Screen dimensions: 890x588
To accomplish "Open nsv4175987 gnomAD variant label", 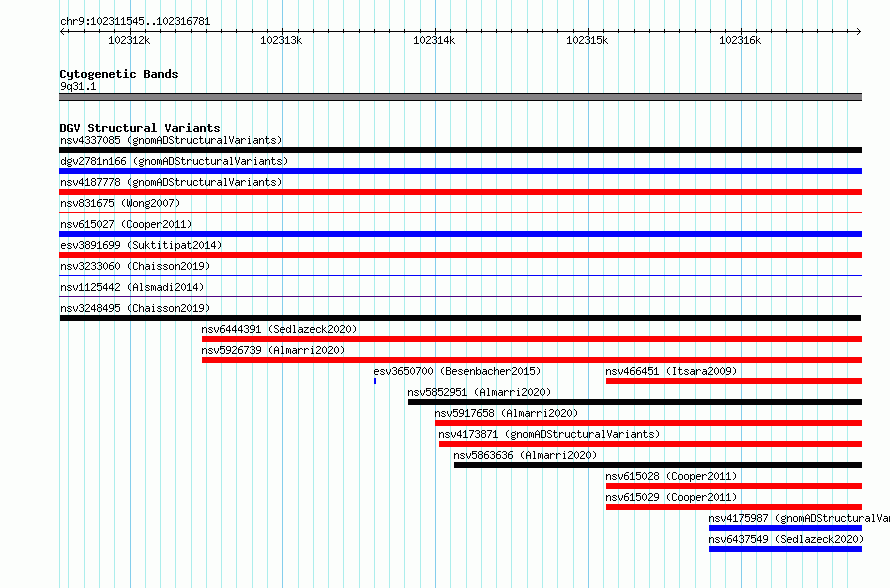I will pyautogui.click(x=799, y=518).
